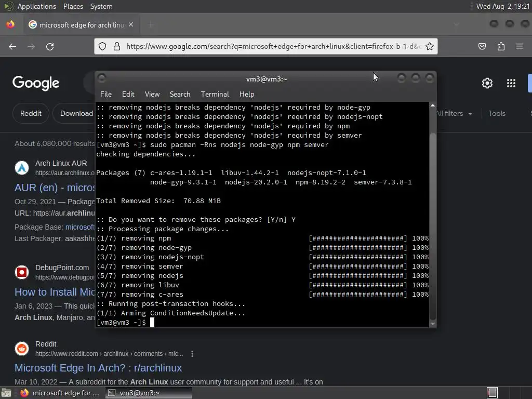Open Microsoft Edge In Arch? reddit link

[x=98, y=368]
